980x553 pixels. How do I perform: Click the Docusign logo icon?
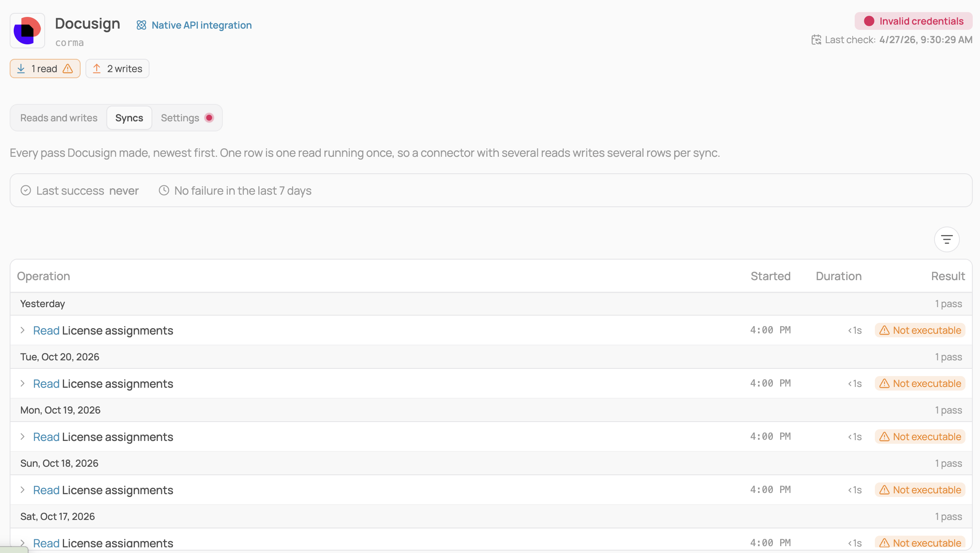tap(27, 31)
